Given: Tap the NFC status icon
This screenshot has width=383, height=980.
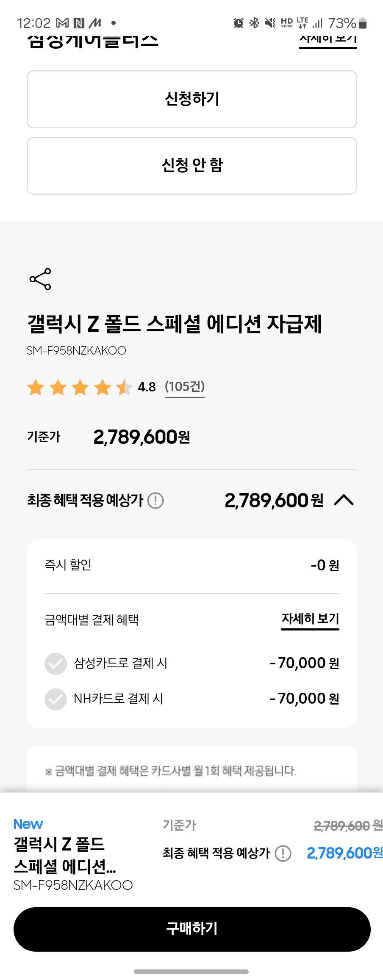Looking at the screenshot, I should tap(79, 23).
